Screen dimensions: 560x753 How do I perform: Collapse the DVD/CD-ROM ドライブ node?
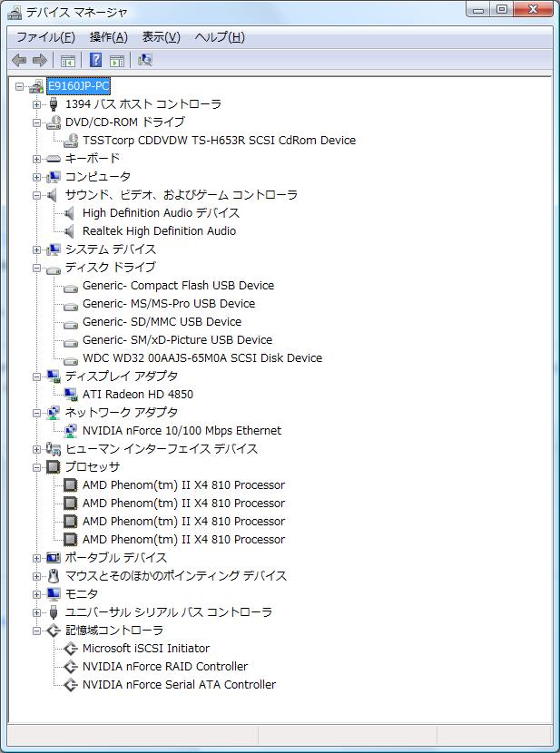tap(36, 122)
